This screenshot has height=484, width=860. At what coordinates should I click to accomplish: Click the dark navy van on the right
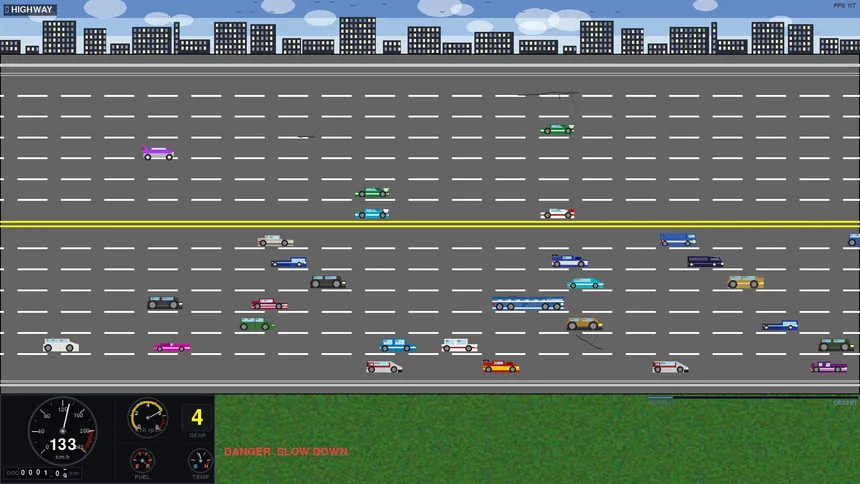(705, 261)
